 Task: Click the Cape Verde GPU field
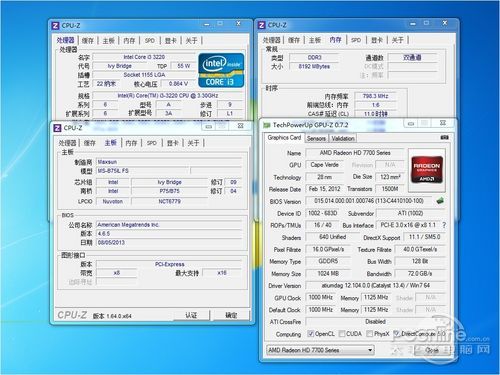[325, 165]
